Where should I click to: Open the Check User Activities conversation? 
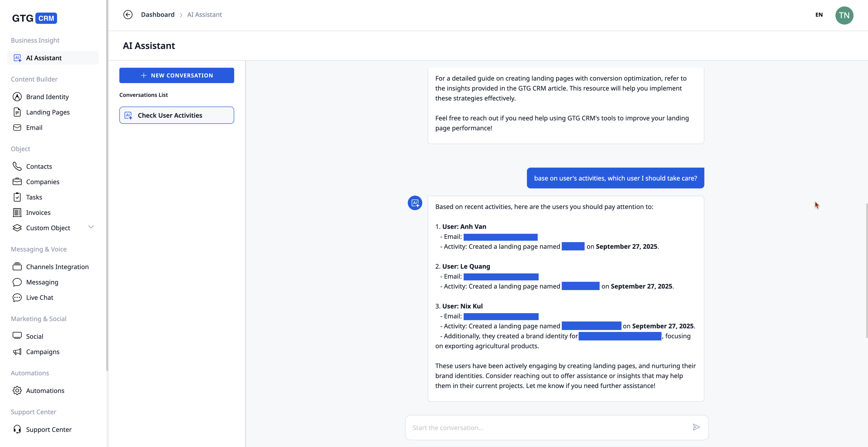point(176,115)
